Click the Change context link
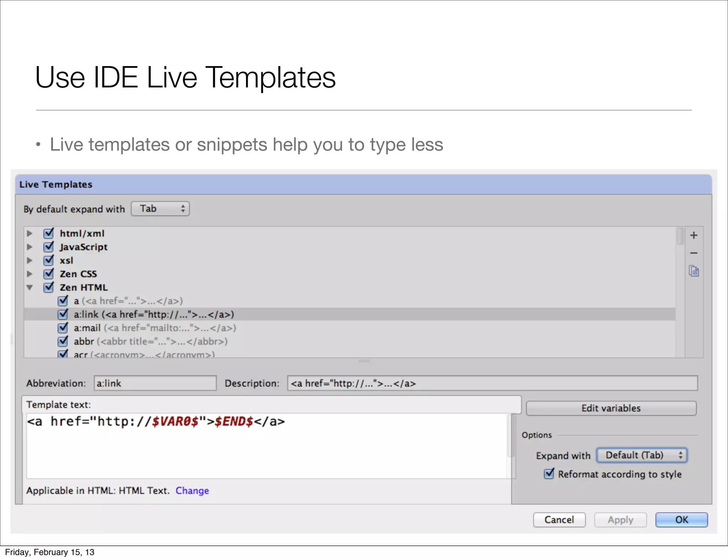 (192, 491)
